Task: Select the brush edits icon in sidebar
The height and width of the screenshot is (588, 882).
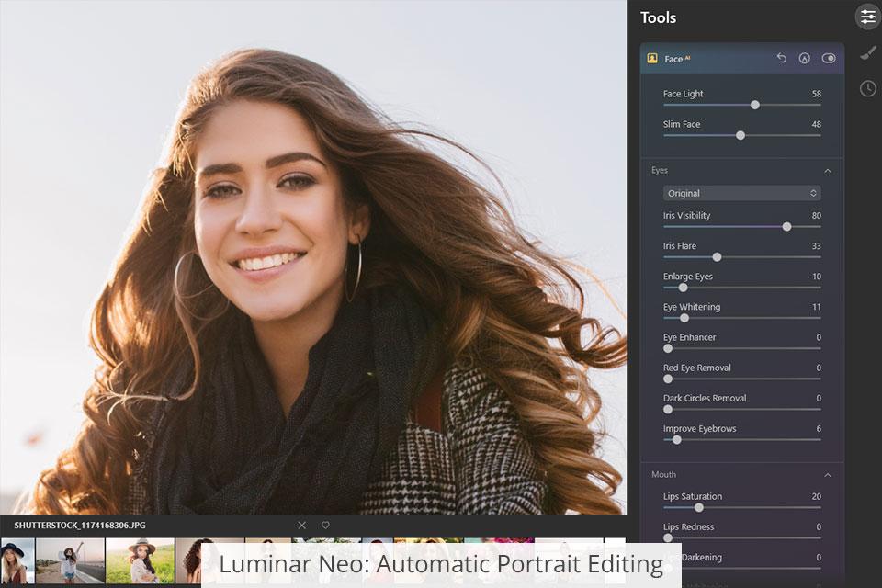Action: click(868, 53)
